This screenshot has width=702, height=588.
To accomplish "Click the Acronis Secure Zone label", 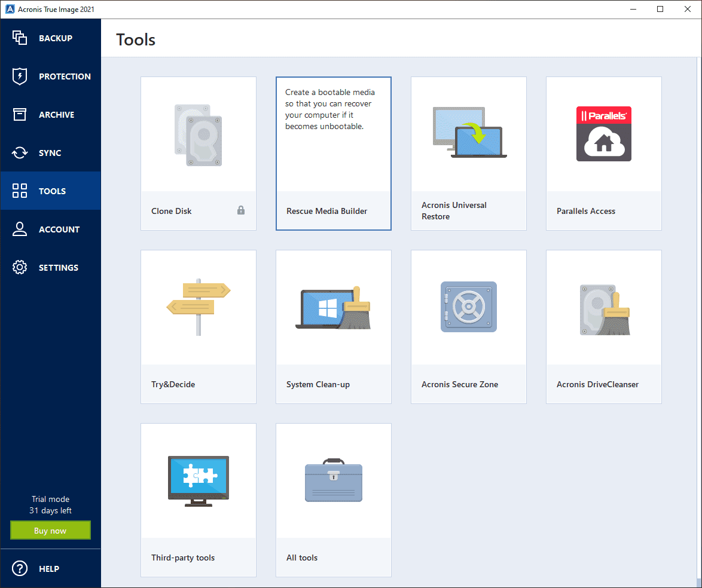I will (459, 384).
